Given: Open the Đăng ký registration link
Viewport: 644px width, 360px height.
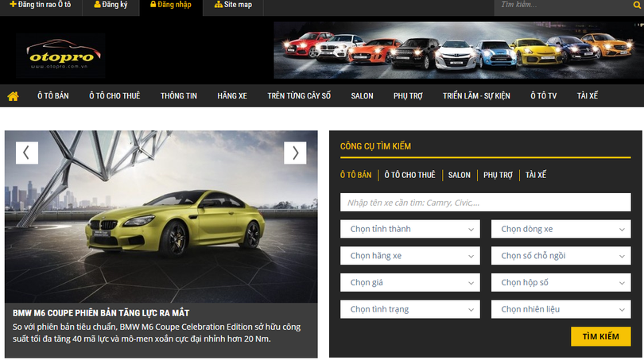Looking at the screenshot, I should pyautogui.click(x=111, y=5).
